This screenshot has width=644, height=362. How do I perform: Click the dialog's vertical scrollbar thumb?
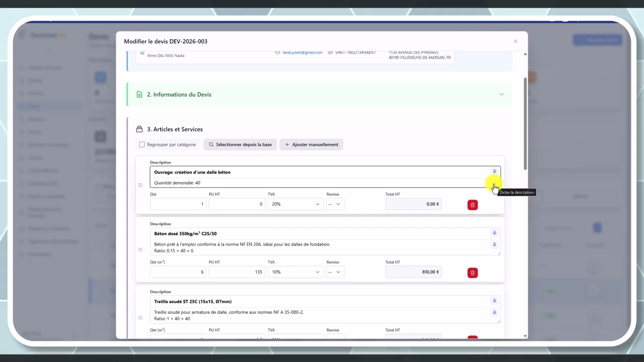tap(525, 123)
